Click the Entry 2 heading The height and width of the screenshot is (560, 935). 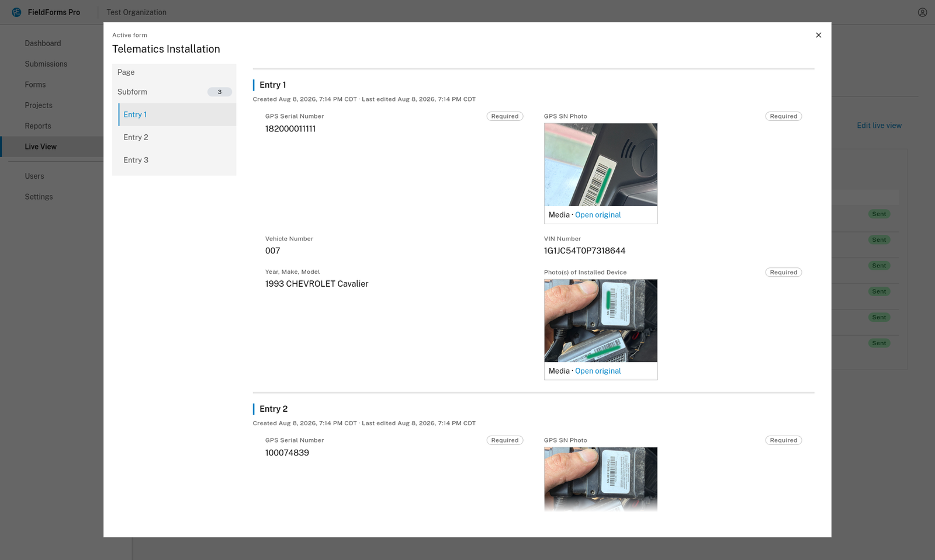click(x=273, y=409)
